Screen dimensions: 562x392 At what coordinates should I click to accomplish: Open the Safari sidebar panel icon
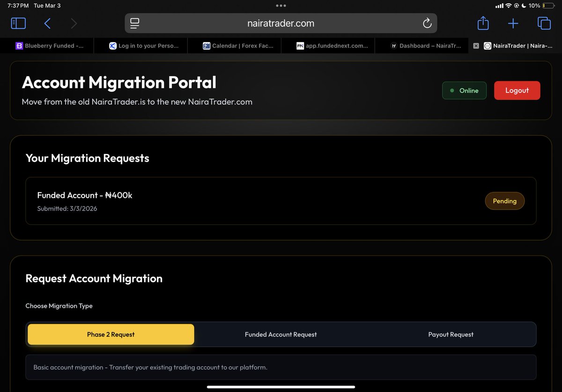point(18,23)
